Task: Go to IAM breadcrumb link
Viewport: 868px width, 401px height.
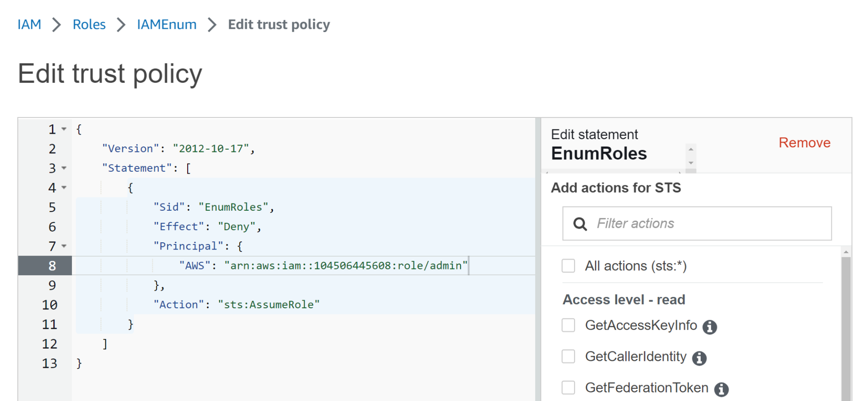Action: (x=29, y=24)
